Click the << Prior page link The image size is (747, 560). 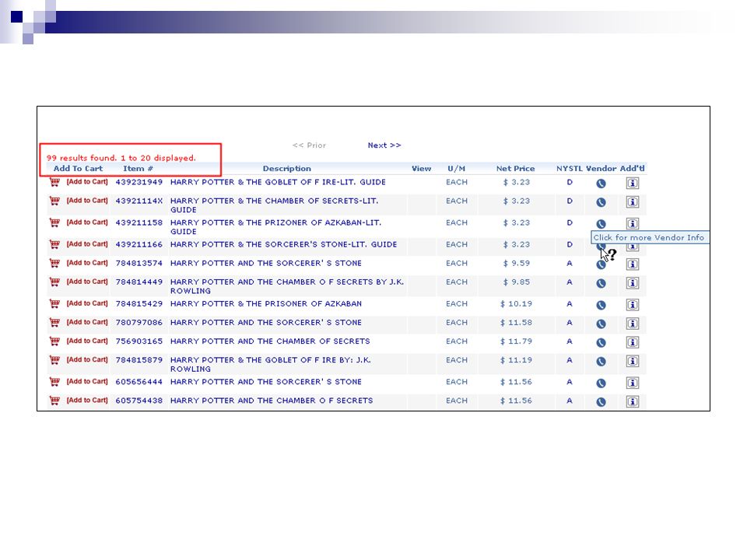tap(309, 145)
